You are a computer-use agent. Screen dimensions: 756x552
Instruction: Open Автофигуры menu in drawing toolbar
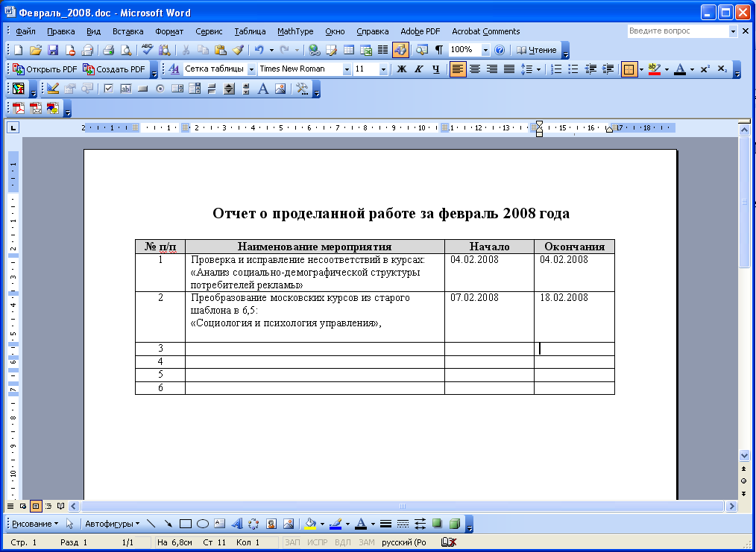(x=112, y=524)
